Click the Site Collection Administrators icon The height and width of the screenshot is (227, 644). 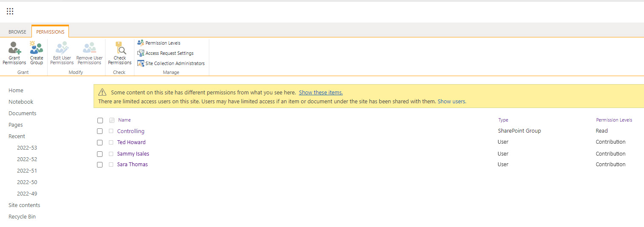coord(140,63)
